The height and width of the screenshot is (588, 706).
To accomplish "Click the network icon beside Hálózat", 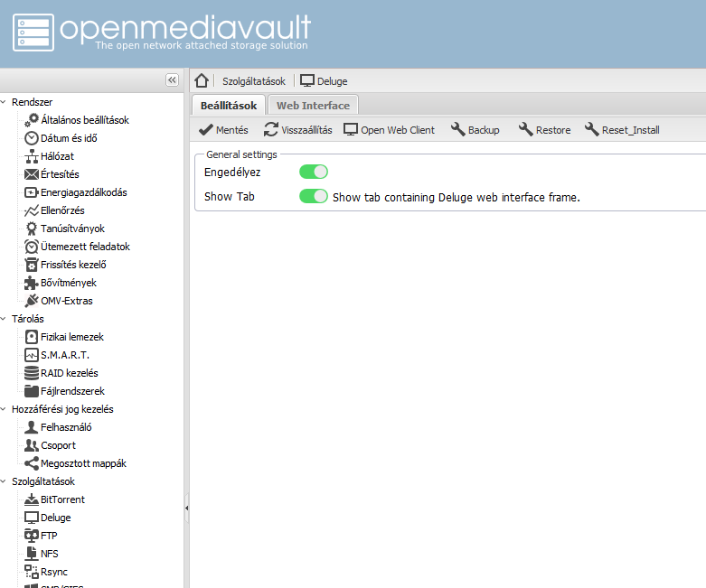I will 32,156.
